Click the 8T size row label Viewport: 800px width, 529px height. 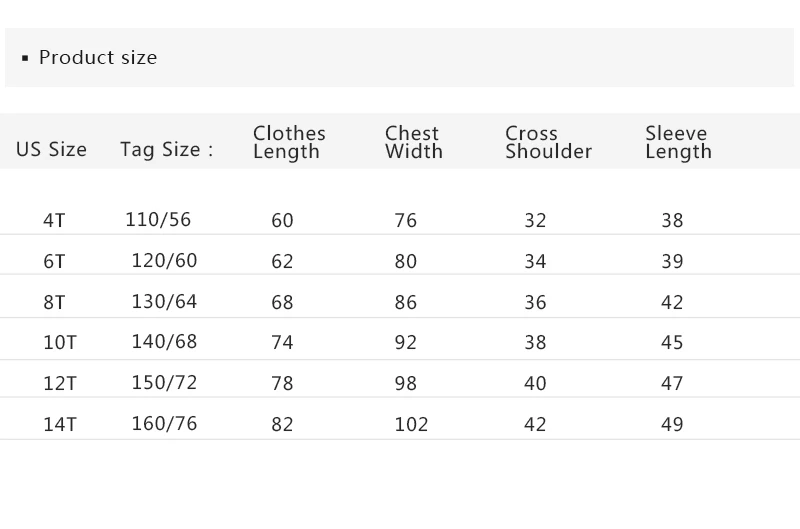pos(54,303)
